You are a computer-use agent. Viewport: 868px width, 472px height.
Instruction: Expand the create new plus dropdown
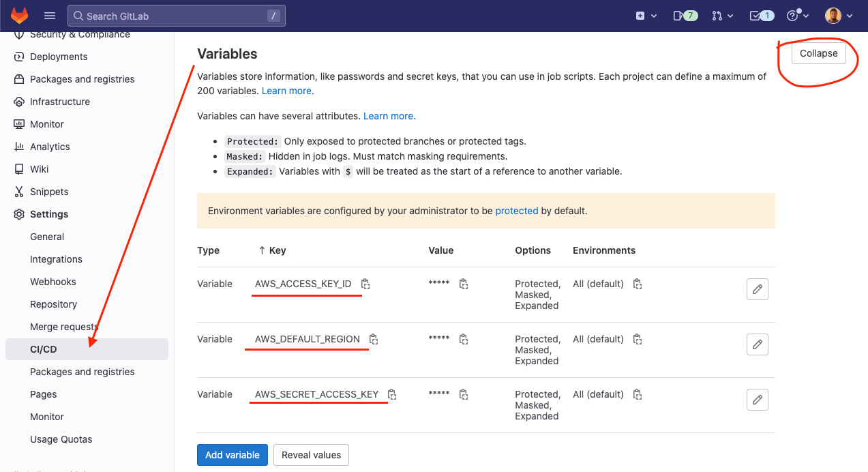pyautogui.click(x=646, y=16)
